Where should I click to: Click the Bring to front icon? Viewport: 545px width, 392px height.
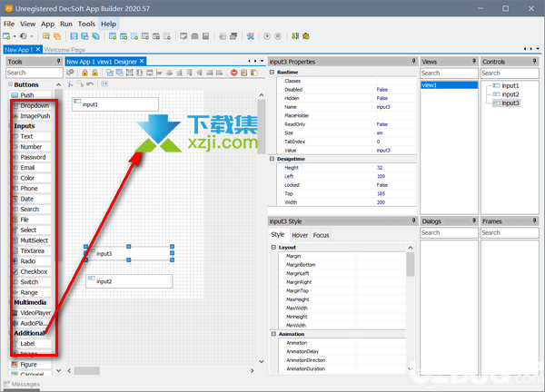click(110, 73)
